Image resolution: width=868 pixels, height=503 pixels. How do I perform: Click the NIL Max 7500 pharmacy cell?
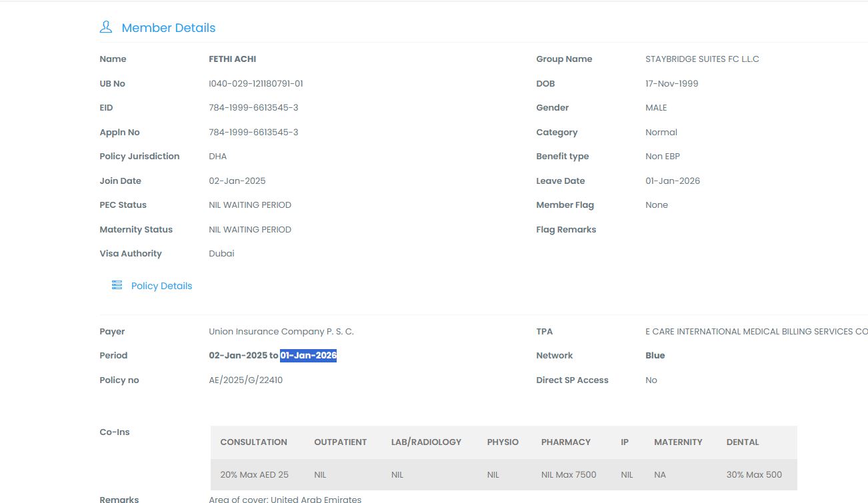point(569,475)
